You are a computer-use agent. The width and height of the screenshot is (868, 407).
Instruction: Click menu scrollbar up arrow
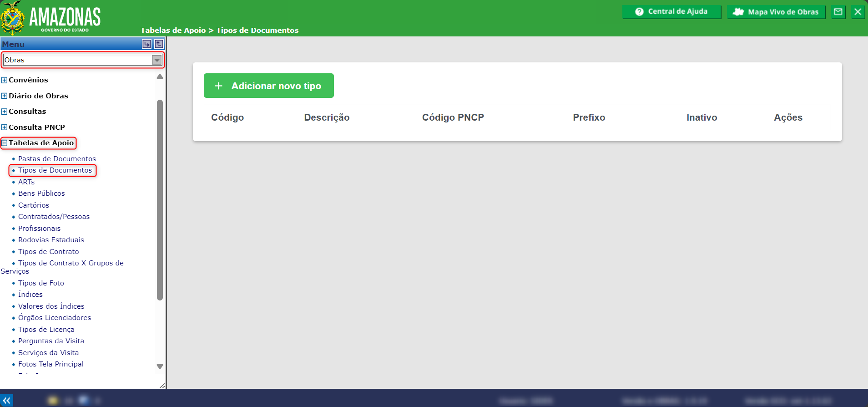pos(160,76)
